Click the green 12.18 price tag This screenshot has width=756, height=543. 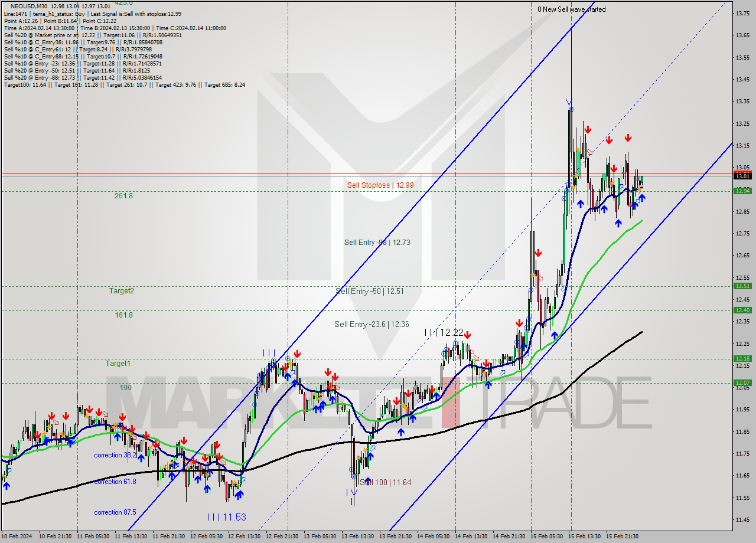pyautogui.click(x=742, y=359)
